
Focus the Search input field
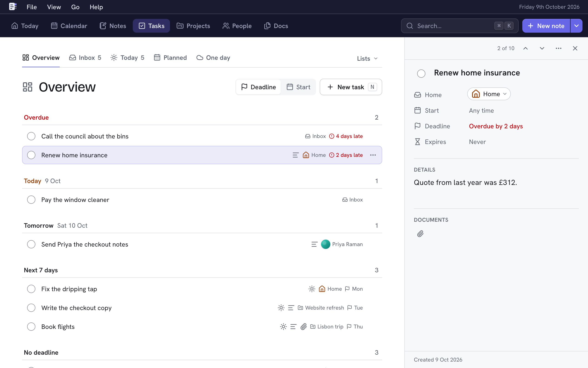pos(459,26)
